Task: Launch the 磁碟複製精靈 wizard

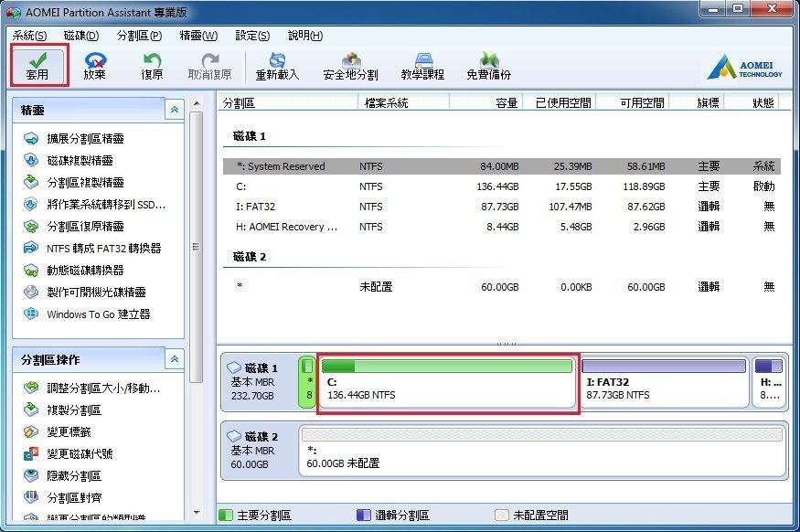Action: 69,160
